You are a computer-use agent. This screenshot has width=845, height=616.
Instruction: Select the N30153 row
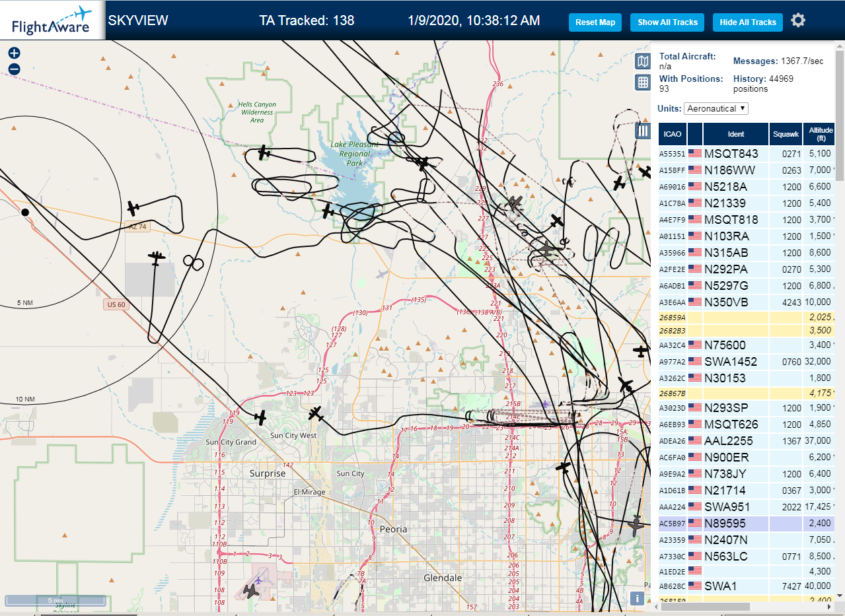(747, 378)
